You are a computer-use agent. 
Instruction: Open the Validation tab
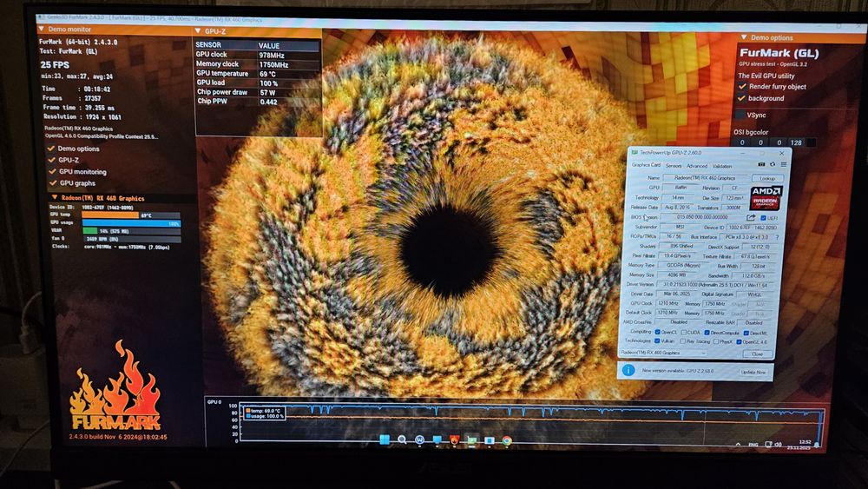[x=722, y=166]
